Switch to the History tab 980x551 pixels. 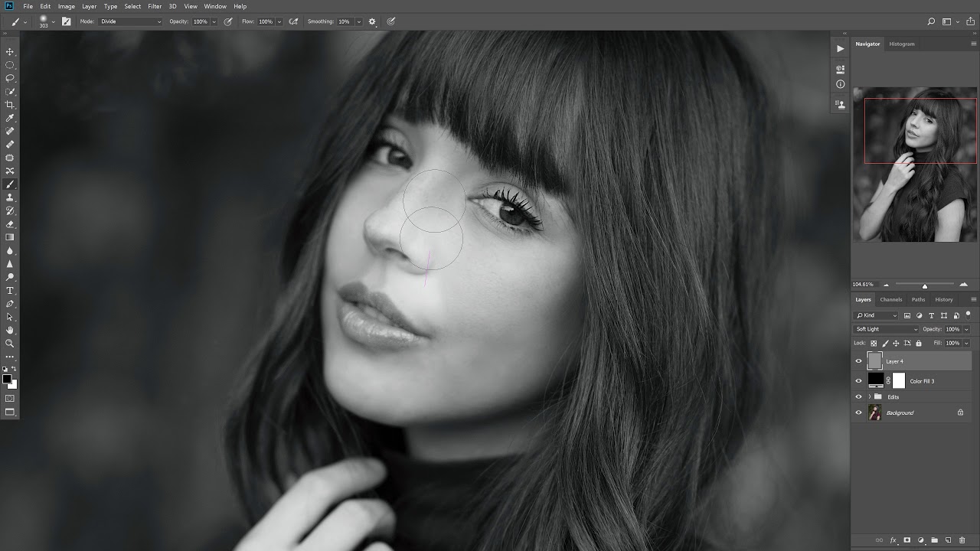(x=944, y=300)
